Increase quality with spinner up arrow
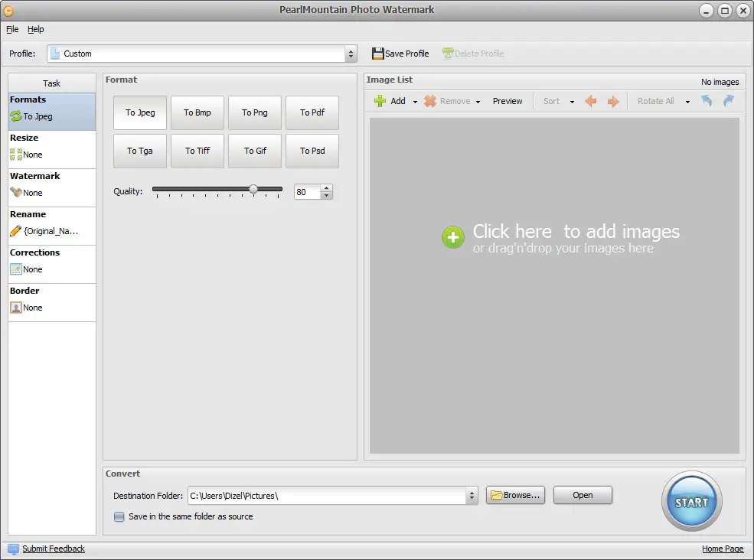 [327, 188]
